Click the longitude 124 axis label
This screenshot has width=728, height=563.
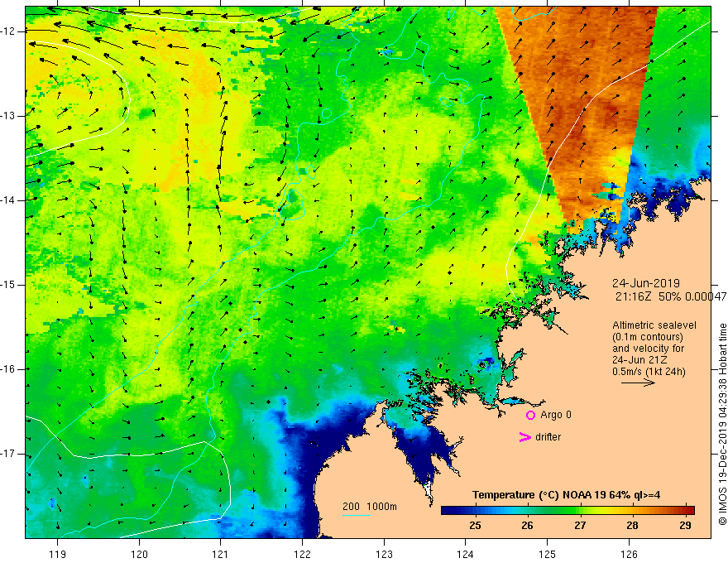click(x=466, y=554)
